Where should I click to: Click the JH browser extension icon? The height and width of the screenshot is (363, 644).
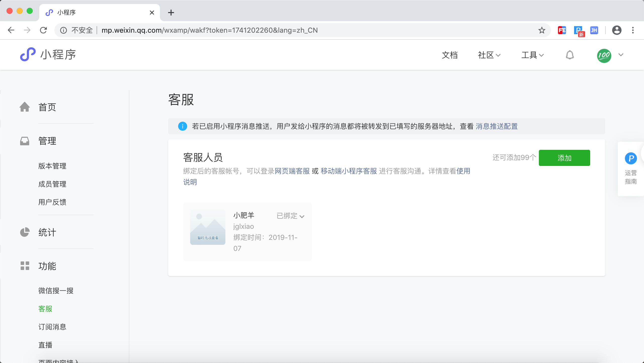[x=594, y=30]
